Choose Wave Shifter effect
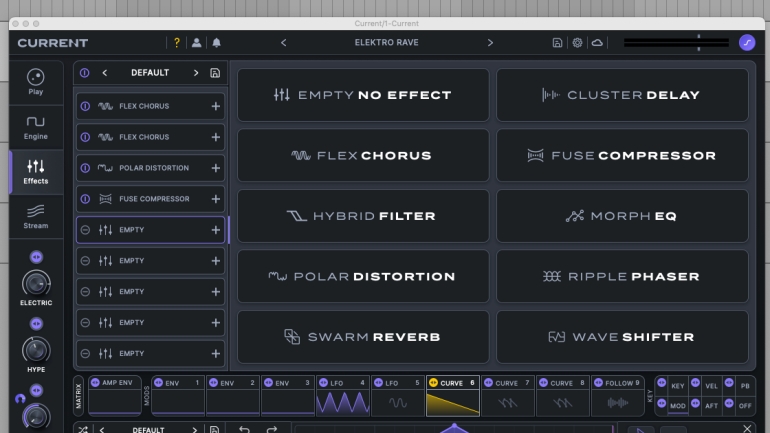Image resolution: width=770 pixels, height=433 pixels. click(x=622, y=337)
